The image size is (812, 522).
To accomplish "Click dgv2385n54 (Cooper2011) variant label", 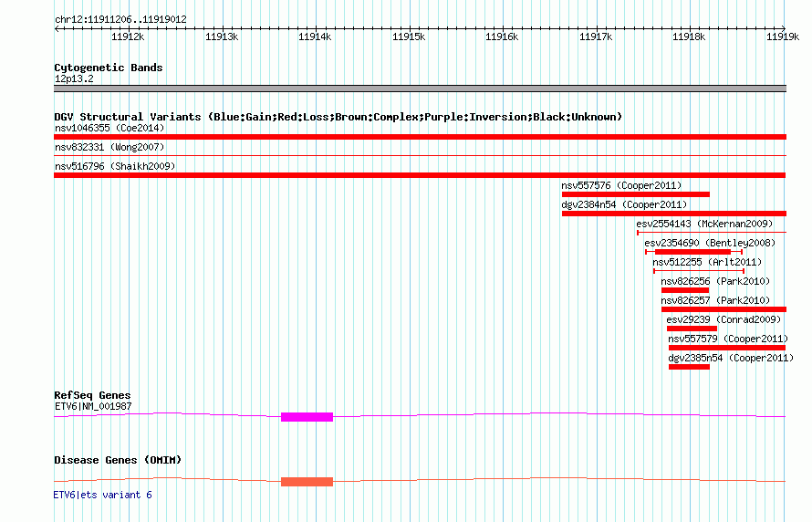I will [731, 358].
